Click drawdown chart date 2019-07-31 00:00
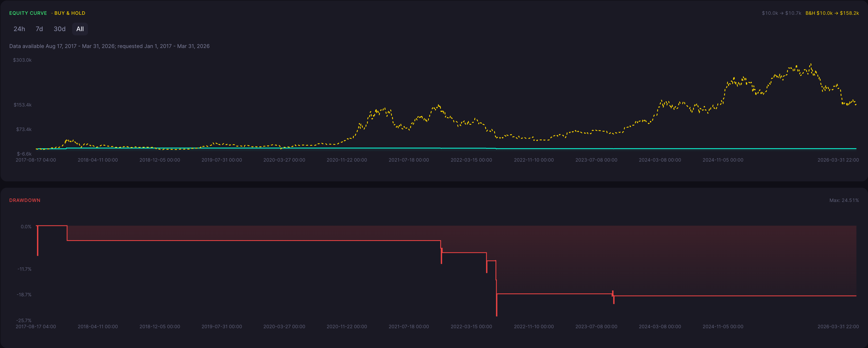The height and width of the screenshot is (348, 868). pos(222,326)
